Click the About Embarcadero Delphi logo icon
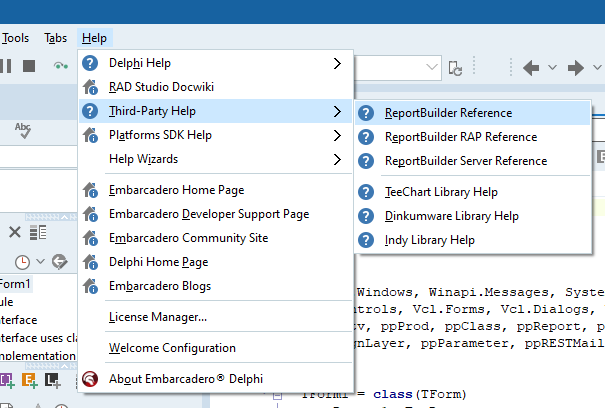The image size is (605, 408). tap(90, 379)
